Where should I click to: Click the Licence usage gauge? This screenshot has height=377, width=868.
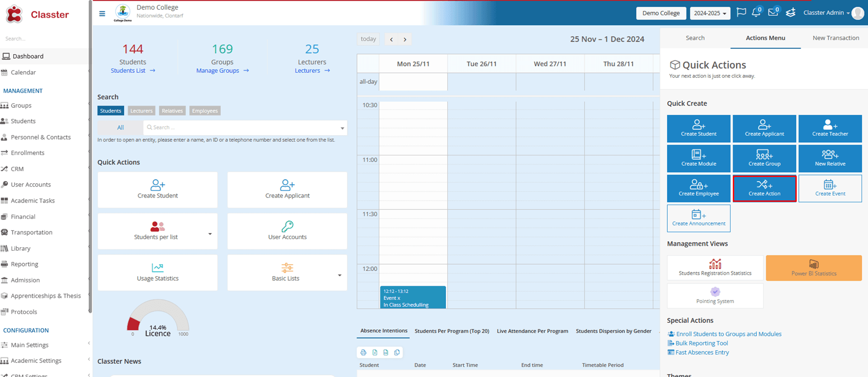[x=158, y=318]
